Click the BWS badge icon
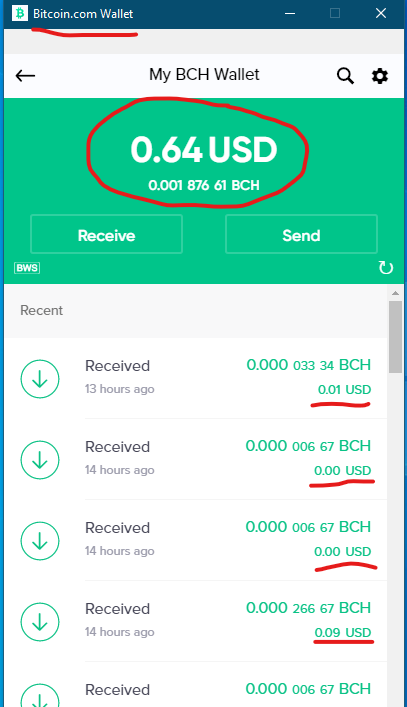 tap(27, 268)
